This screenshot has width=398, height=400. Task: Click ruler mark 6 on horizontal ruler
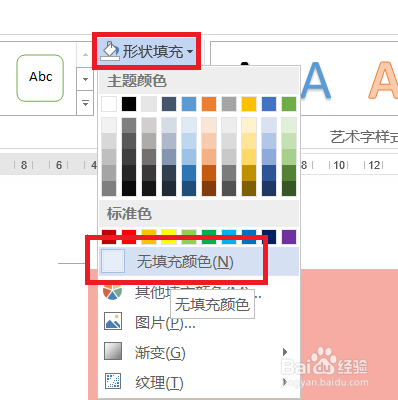point(59,165)
